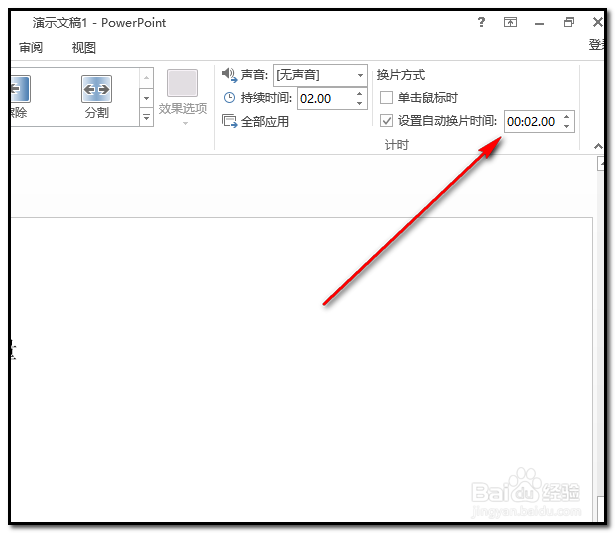Click the slide editing scrollbar up arrow
This screenshot has height=533, width=615.
point(601,164)
